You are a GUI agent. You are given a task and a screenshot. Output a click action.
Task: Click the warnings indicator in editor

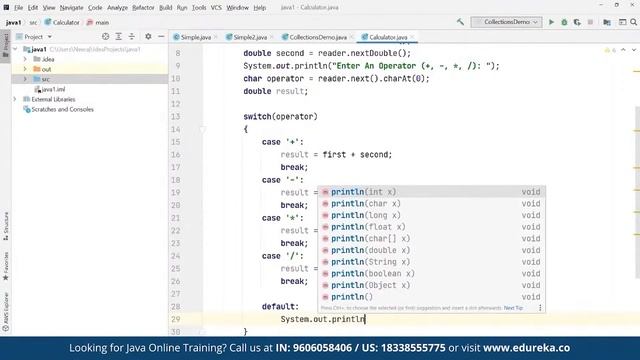[610, 50]
